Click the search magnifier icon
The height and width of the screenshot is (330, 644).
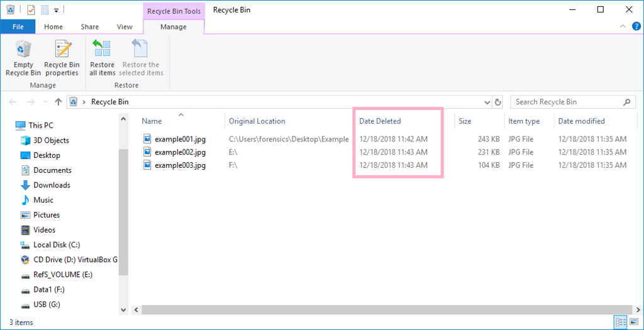[626, 102]
